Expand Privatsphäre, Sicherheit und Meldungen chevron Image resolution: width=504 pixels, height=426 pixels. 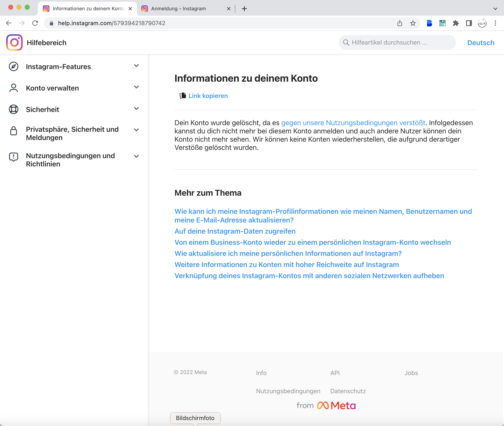[136, 130]
